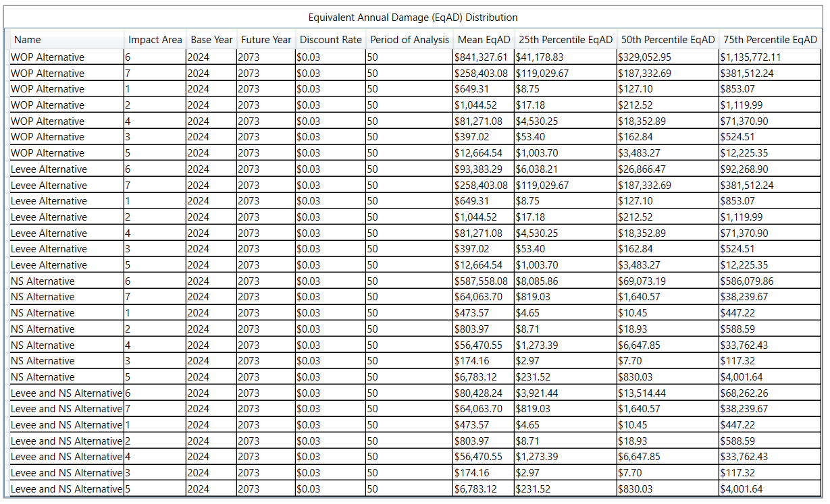Screen dimensions: 830x504
Task: Select the $26,866.47 cell
Action: point(668,169)
